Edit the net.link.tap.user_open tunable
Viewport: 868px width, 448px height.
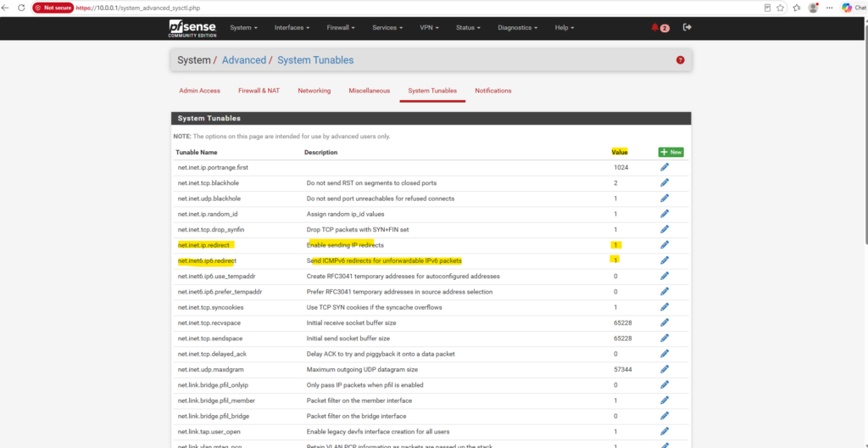pos(665,431)
